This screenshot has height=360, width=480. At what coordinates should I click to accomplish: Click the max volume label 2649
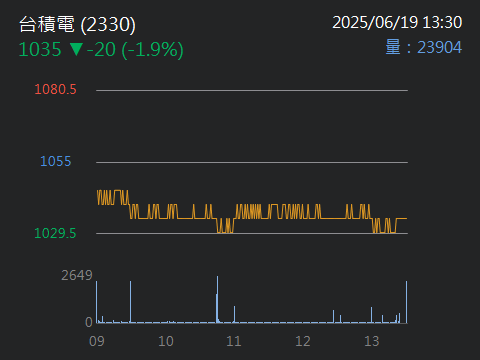coord(77,275)
